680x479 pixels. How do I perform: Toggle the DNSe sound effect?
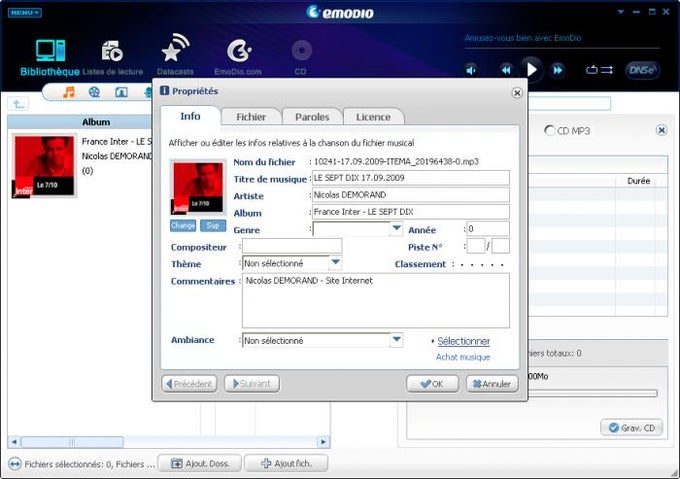tap(642, 70)
